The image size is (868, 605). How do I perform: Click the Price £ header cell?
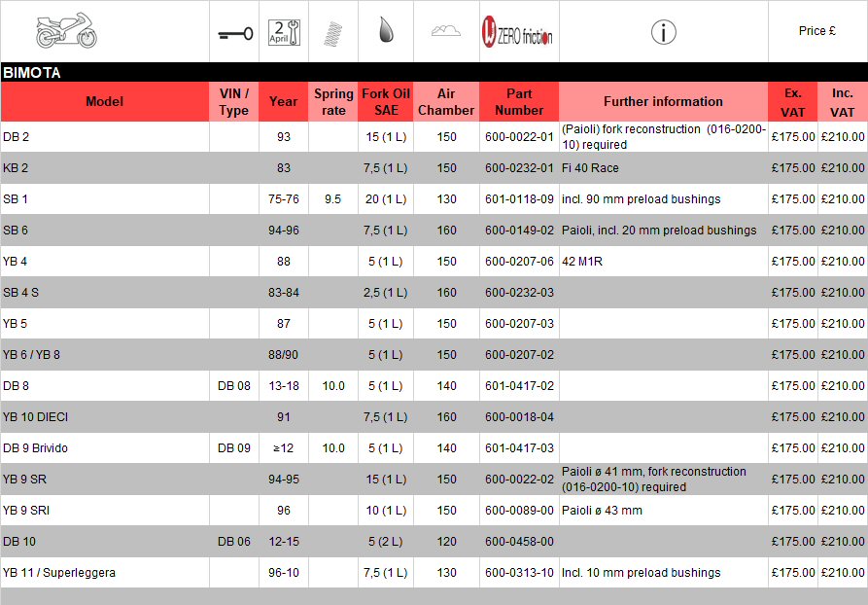(817, 31)
